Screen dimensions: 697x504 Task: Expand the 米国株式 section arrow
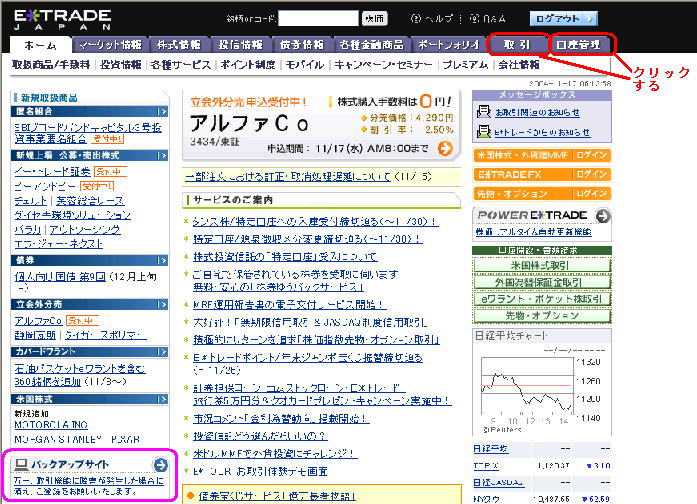coord(162,400)
